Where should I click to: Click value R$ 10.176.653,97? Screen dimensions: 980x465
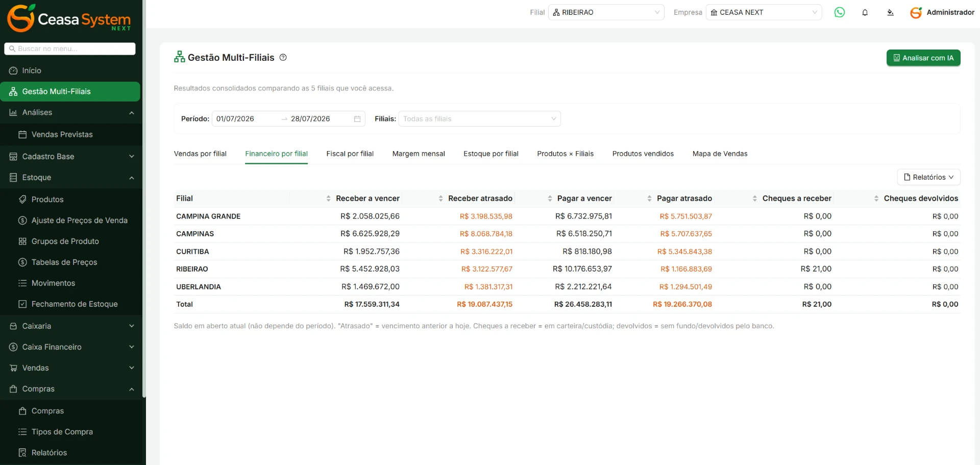tap(582, 269)
